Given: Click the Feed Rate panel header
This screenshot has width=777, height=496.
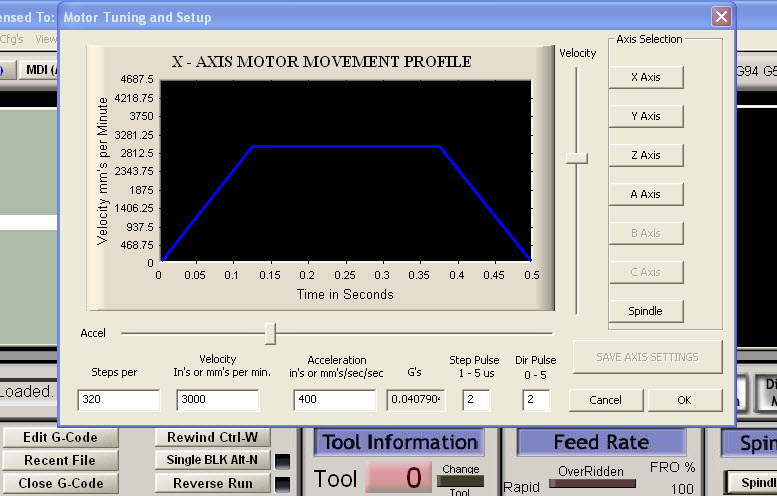Looking at the screenshot, I should tap(602, 442).
